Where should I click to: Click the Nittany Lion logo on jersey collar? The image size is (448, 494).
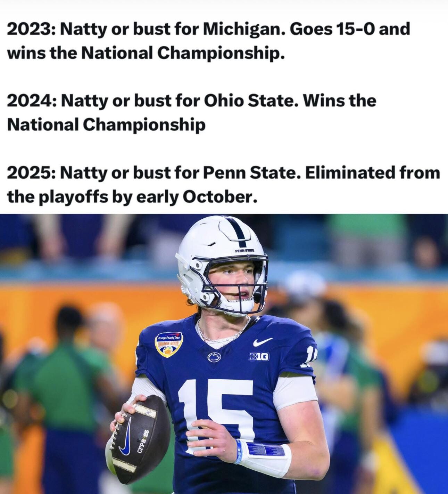point(214,356)
